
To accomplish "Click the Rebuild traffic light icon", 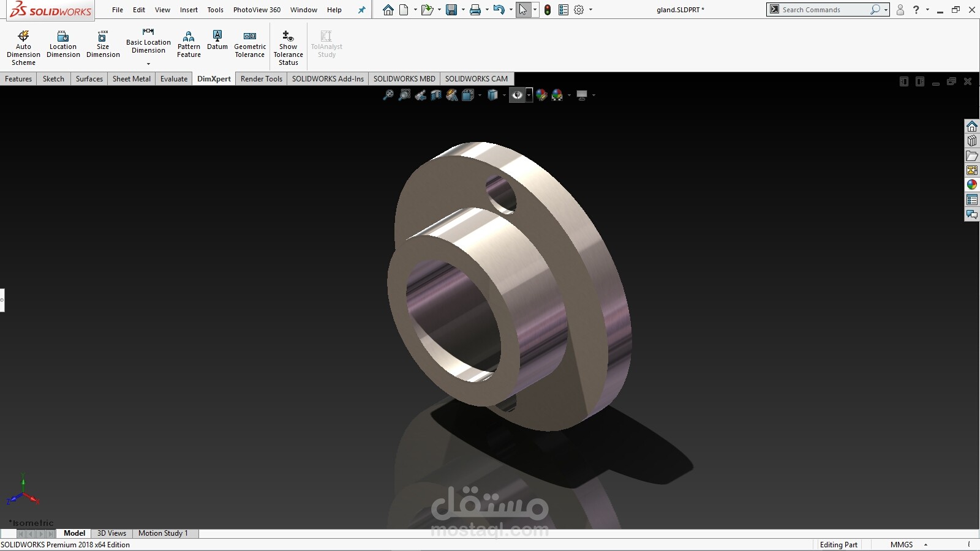I will [x=548, y=10].
